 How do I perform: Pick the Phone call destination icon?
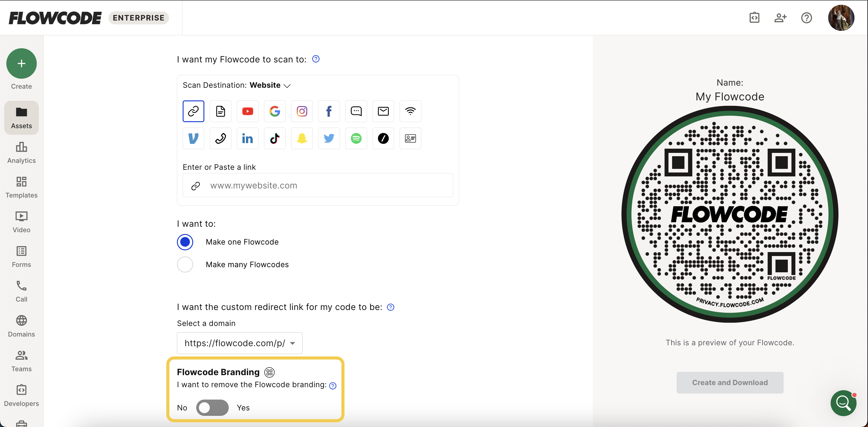[220, 138]
